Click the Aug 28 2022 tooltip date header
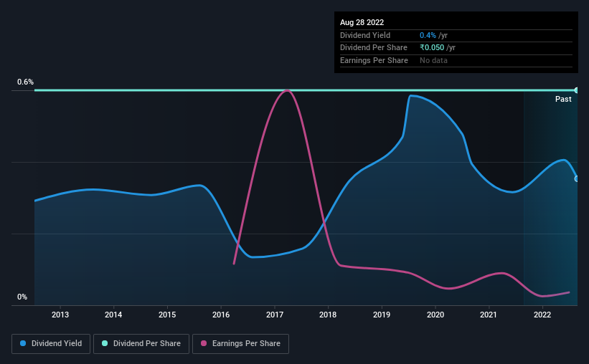The height and width of the screenshot is (364, 589). click(x=362, y=22)
